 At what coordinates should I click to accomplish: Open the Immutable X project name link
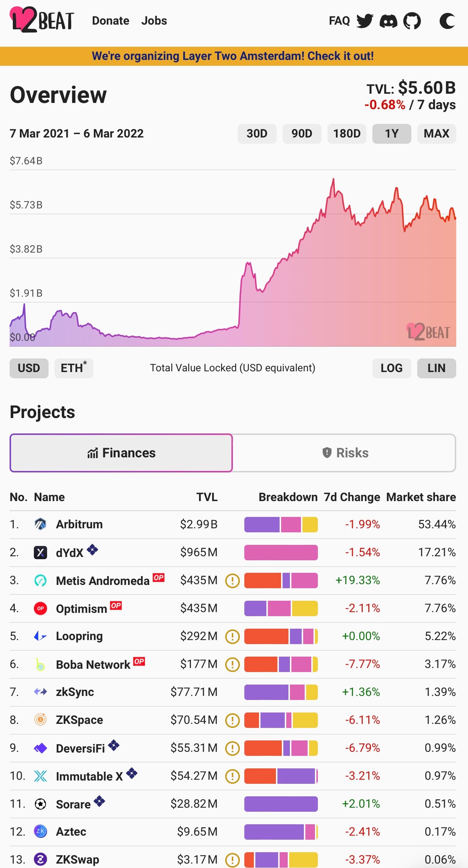89,776
